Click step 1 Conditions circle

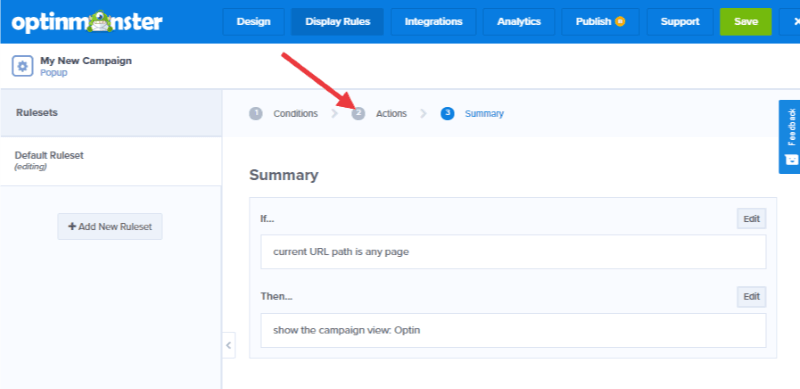(256, 113)
